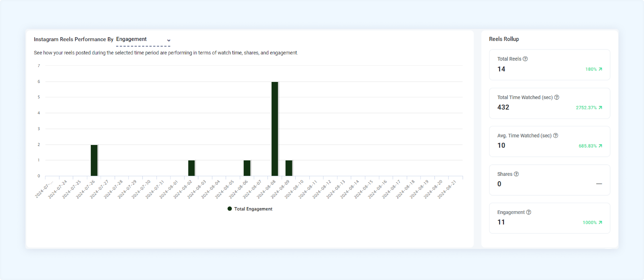Click the chart bar for 2024-08-02

191,168
